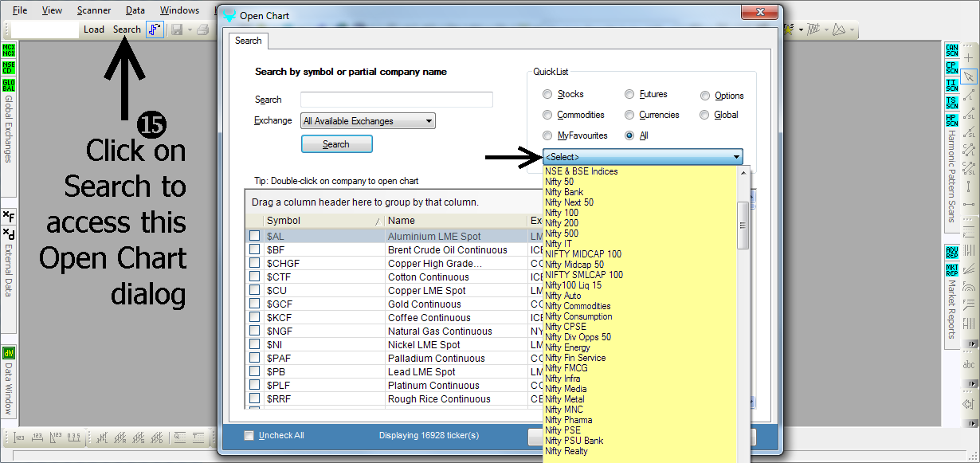The width and height of the screenshot is (980, 463).
Task: Sort by the Symbol column header
Action: click(323, 221)
